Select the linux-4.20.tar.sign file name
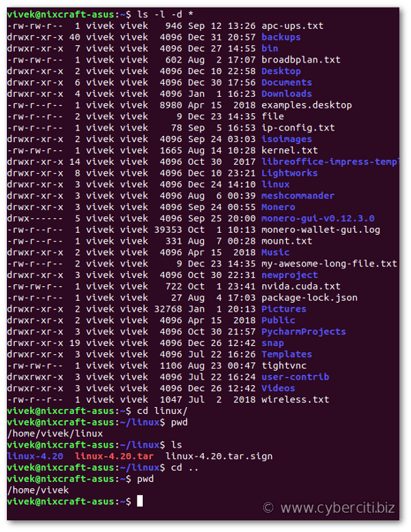 (219, 456)
